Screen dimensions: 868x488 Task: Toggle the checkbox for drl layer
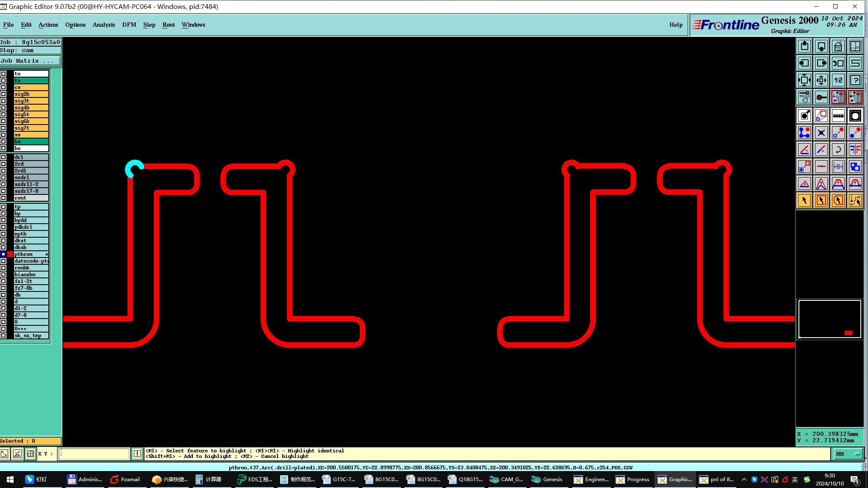(x=3, y=157)
